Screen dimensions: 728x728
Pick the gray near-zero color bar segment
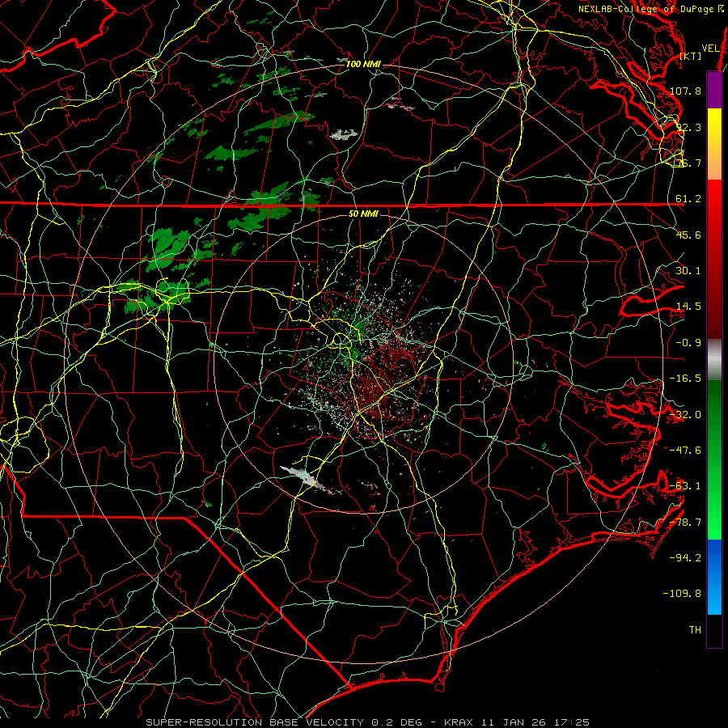715,358
